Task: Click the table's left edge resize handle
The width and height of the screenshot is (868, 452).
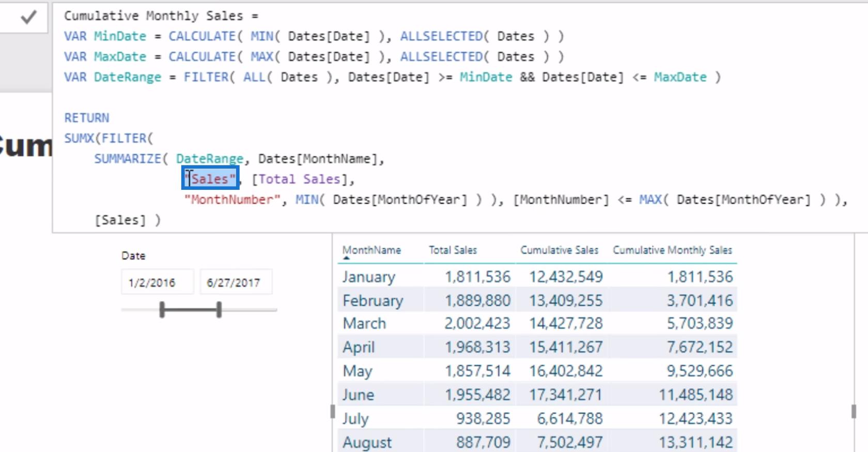Action: (x=332, y=411)
